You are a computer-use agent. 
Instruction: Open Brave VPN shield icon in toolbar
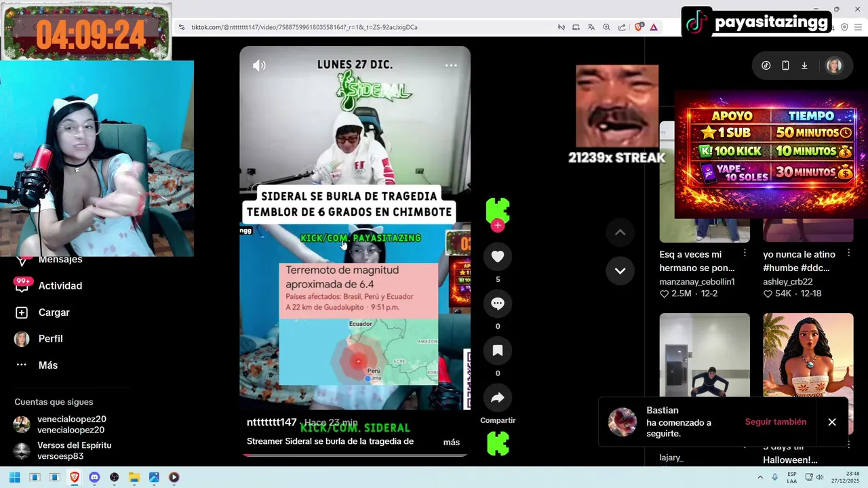pos(844,27)
